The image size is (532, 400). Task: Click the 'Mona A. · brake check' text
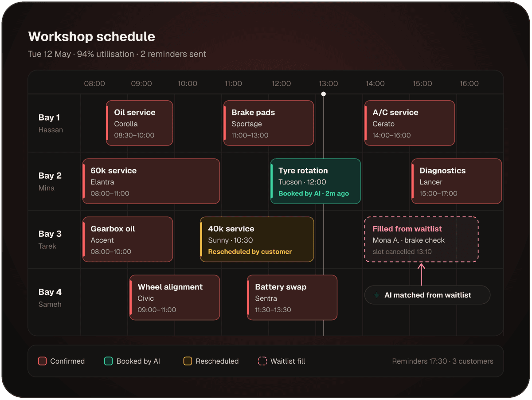[408, 240]
